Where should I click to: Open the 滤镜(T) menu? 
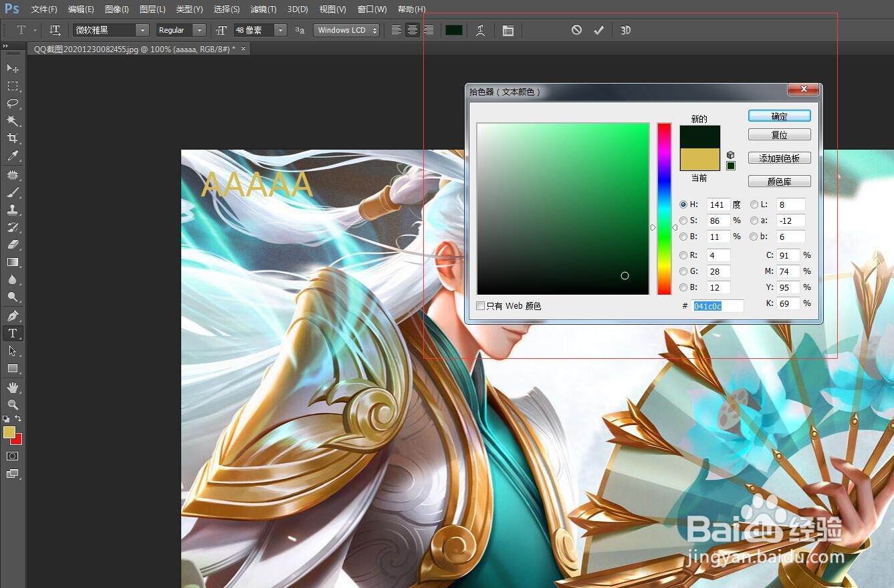[263, 9]
